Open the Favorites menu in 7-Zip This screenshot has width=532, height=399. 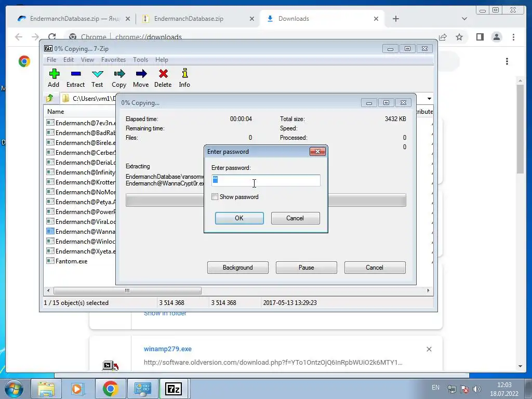[x=113, y=60]
